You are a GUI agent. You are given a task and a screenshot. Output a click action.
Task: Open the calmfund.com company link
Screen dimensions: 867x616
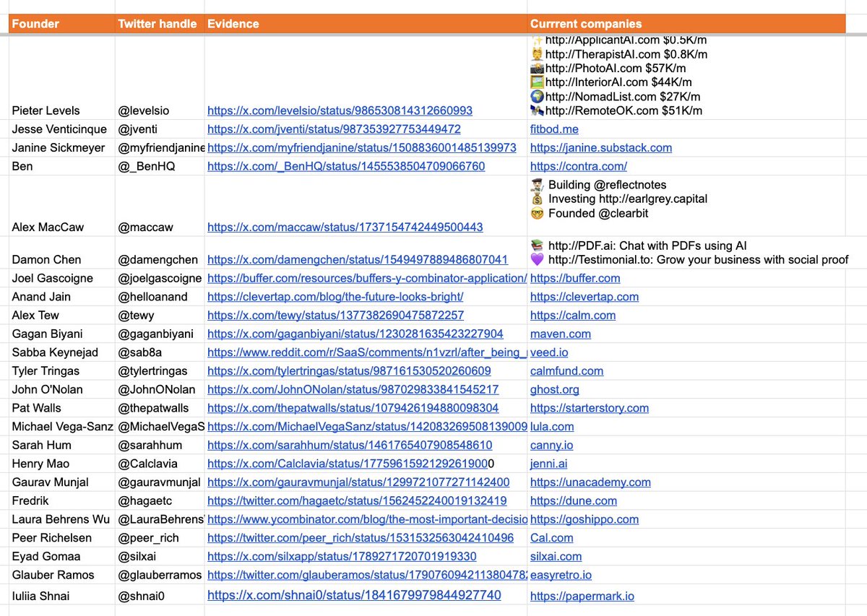click(x=566, y=371)
